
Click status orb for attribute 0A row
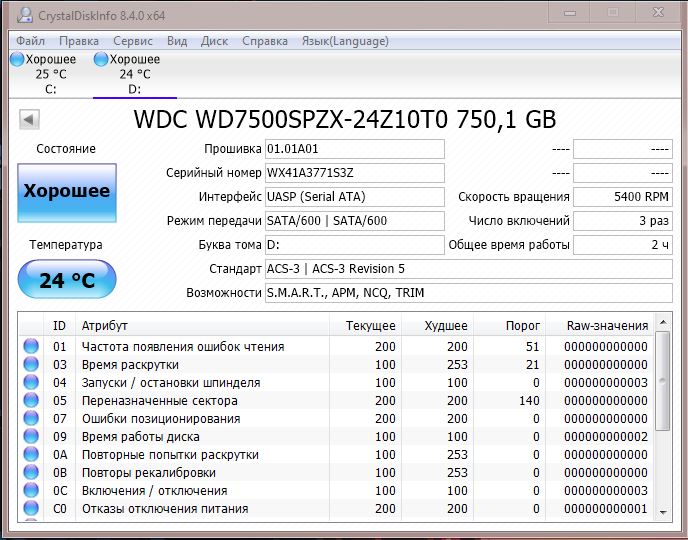click(x=31, y=454)
